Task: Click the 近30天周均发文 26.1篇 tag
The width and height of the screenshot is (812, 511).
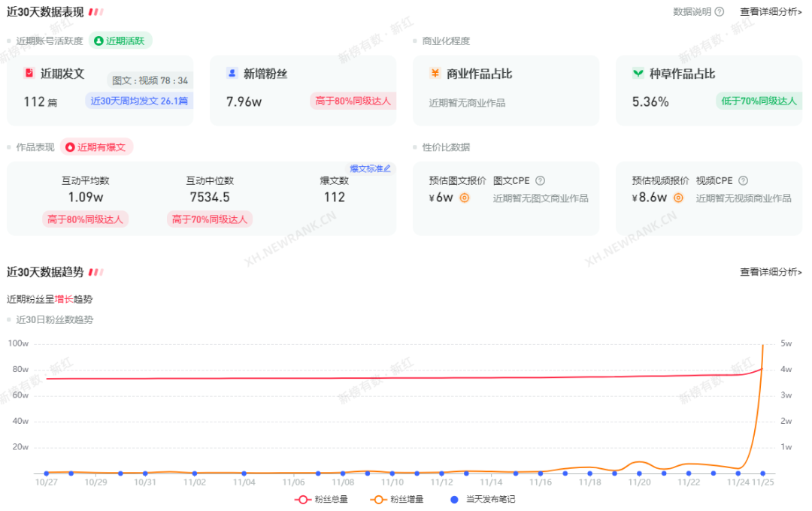Action: [138, 100]
